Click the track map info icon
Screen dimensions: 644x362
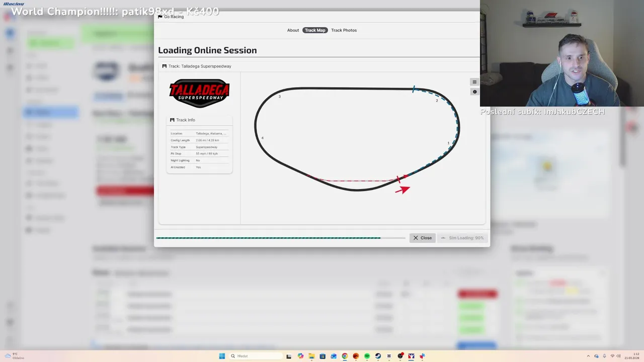point(474,92)
